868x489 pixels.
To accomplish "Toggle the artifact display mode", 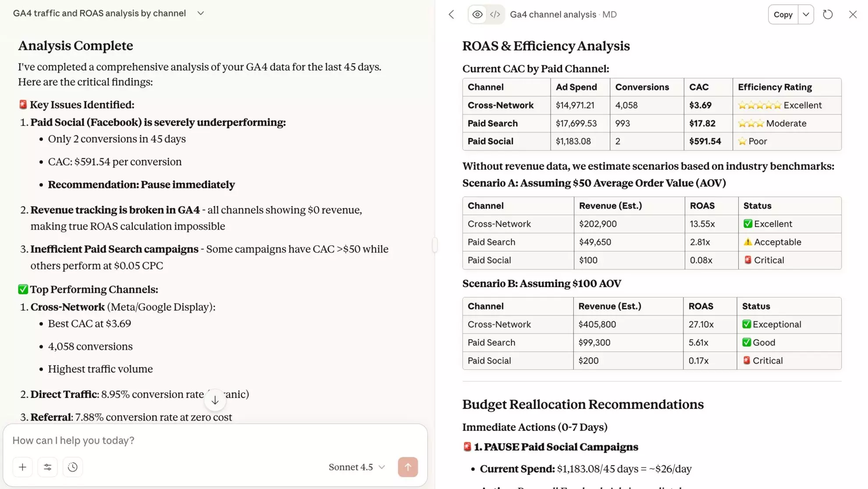I will (486, 14).
